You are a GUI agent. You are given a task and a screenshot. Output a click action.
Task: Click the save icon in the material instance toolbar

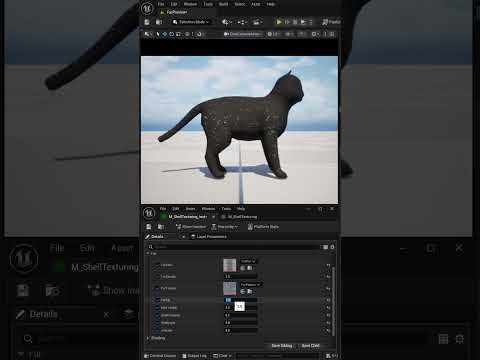point(149,227)
